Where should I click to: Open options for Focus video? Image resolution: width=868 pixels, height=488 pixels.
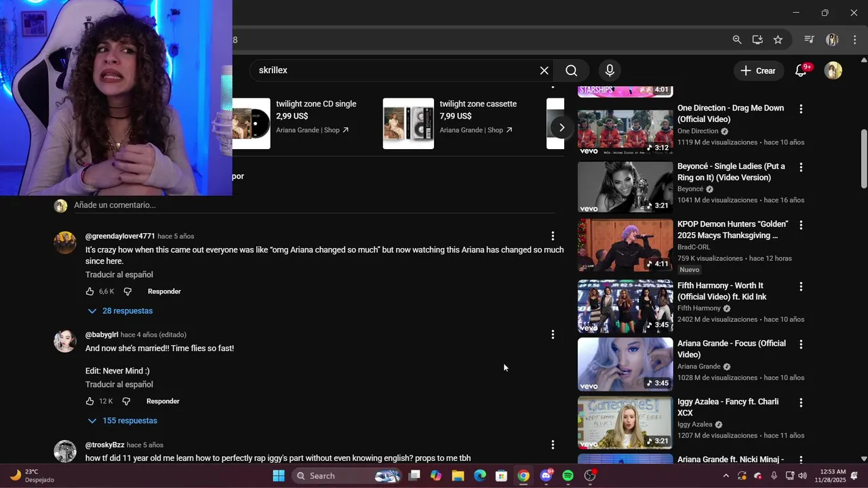coord(801,344)
